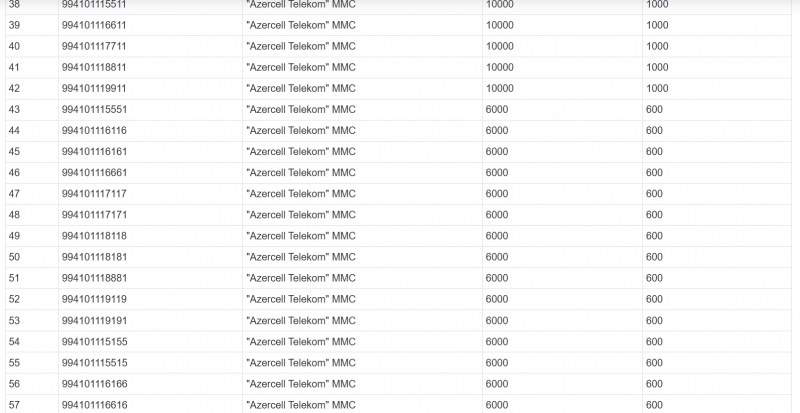
Task: Select phone number 994101118118
Action: coord(94,236)
